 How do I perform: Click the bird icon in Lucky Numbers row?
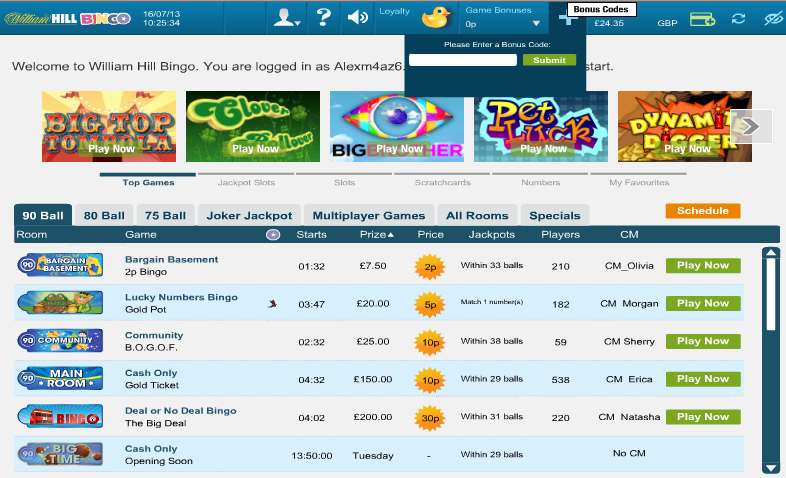point(272,304)
